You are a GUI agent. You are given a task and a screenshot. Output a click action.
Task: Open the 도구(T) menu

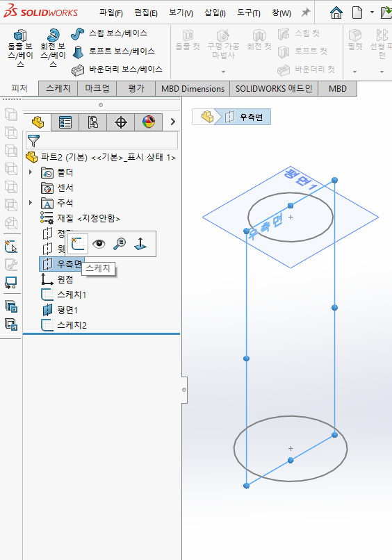click(x=249, y=13)
